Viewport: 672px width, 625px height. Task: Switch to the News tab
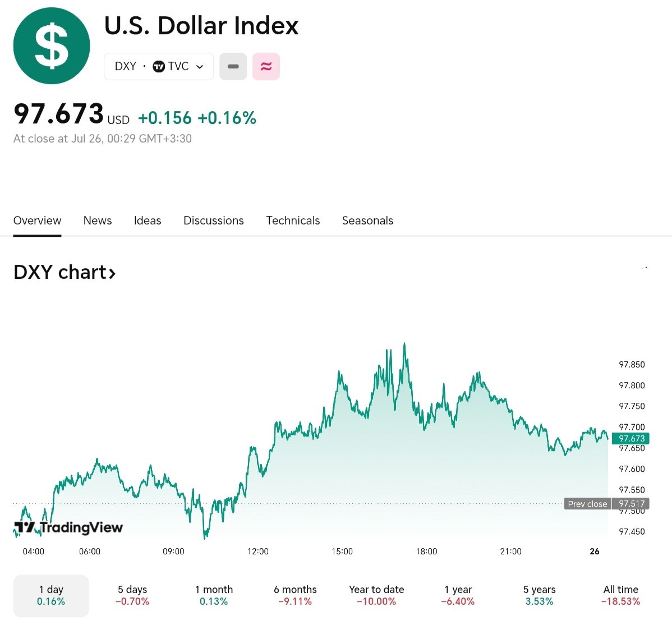(98, 220)
